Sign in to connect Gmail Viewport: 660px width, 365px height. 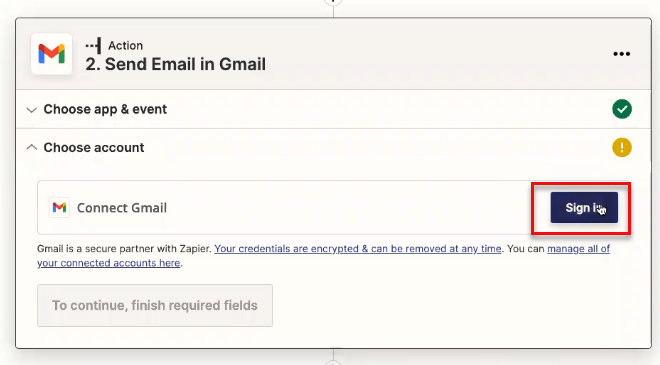(x=584, y=208)
